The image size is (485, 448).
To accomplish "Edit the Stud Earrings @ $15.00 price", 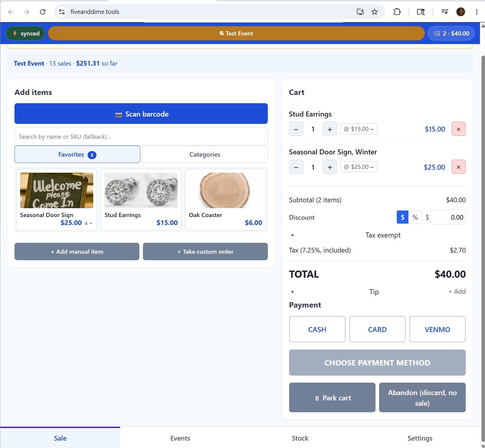I will (359, 129).
